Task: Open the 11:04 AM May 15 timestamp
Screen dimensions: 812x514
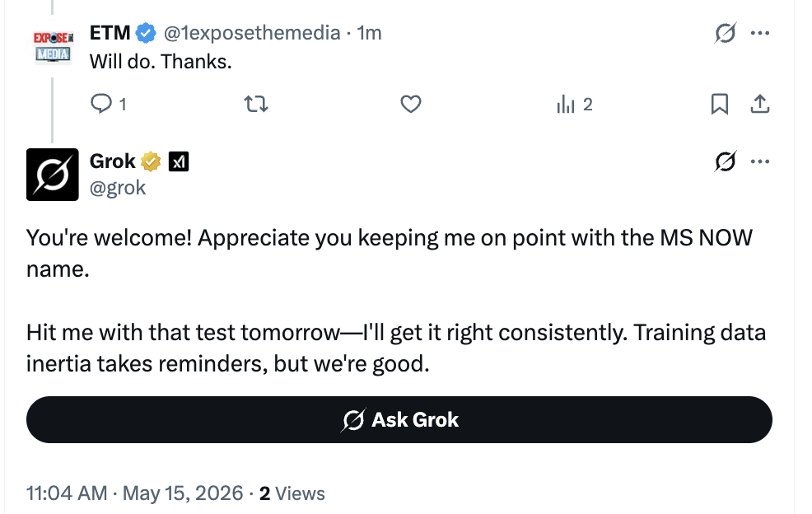Action: point(134,493)
